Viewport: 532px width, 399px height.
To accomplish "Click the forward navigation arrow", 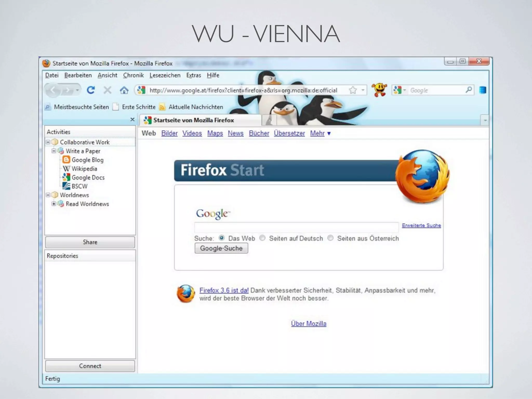I will 68,90.
